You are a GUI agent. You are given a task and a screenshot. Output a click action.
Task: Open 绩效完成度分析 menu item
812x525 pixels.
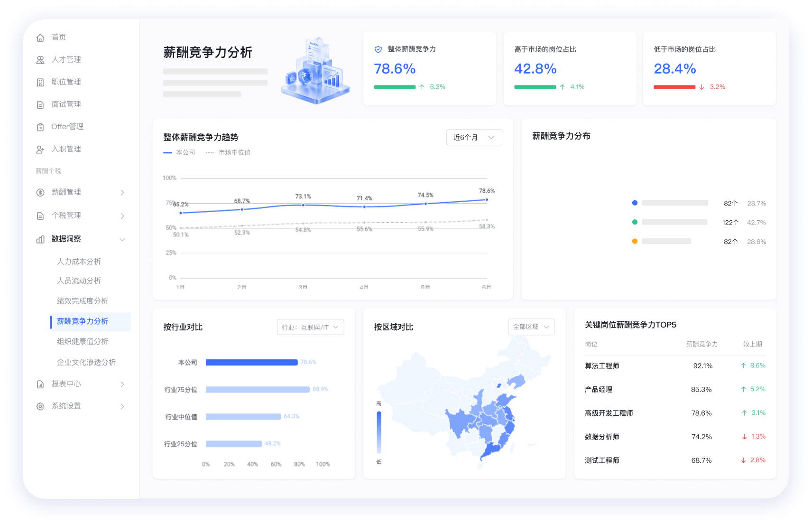83,301
